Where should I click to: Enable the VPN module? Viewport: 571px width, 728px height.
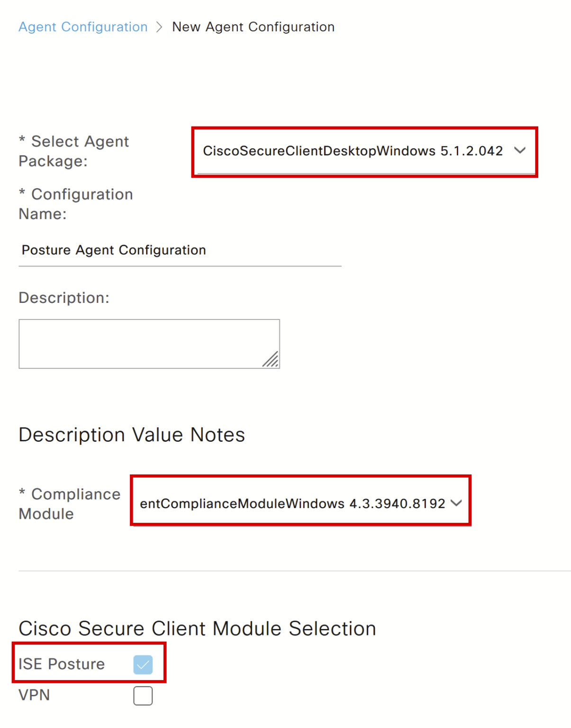[143, 695]
